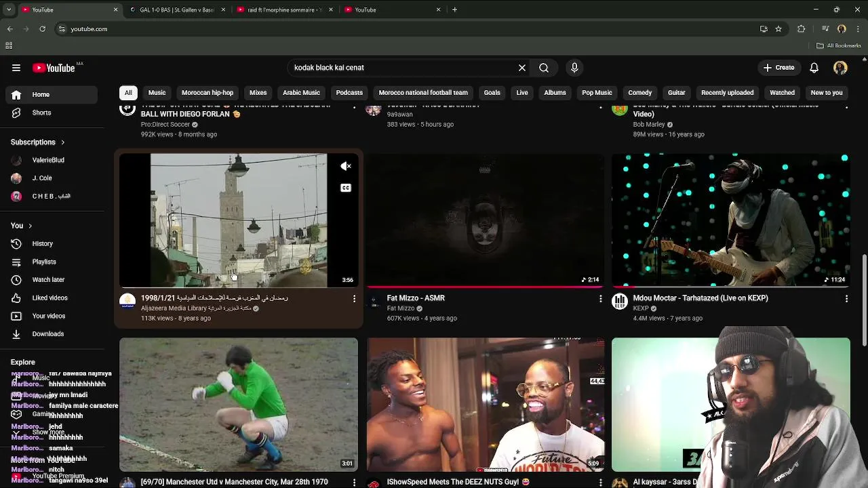Go to Home in sidebar
Viewport: 868px width, 488px height.
tap(53, 95)
